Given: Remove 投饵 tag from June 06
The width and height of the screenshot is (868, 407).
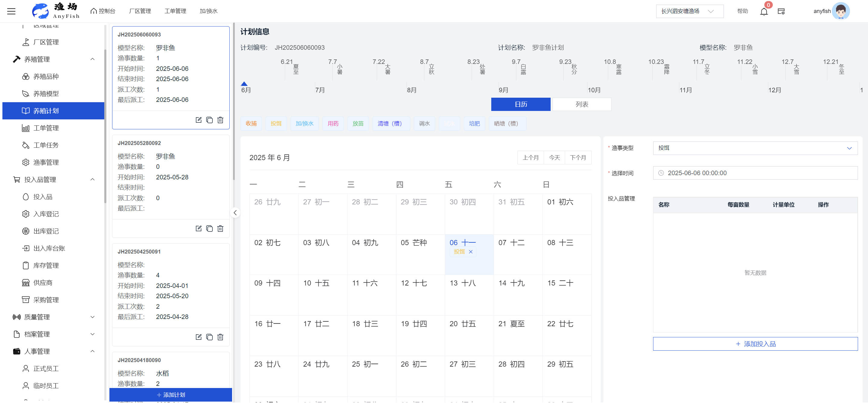Looking at the screenshot, I should tap(471, 252).
